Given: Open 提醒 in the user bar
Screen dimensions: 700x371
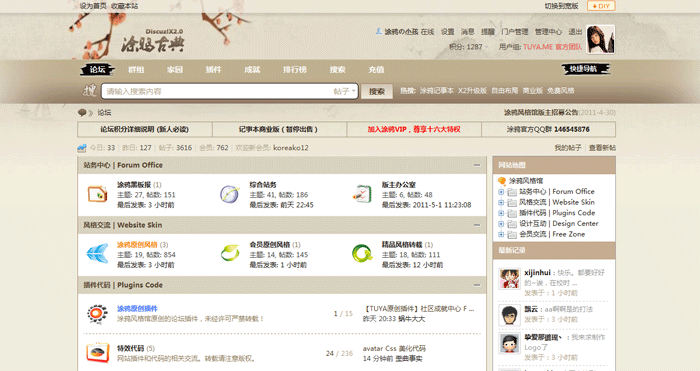Looking at the screenshot, I should [488, 32].
